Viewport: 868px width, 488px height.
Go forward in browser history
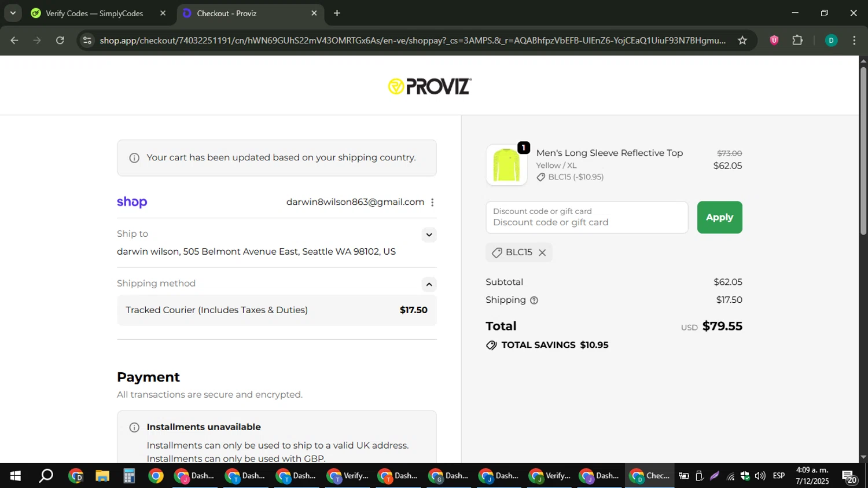click(37, 41)
